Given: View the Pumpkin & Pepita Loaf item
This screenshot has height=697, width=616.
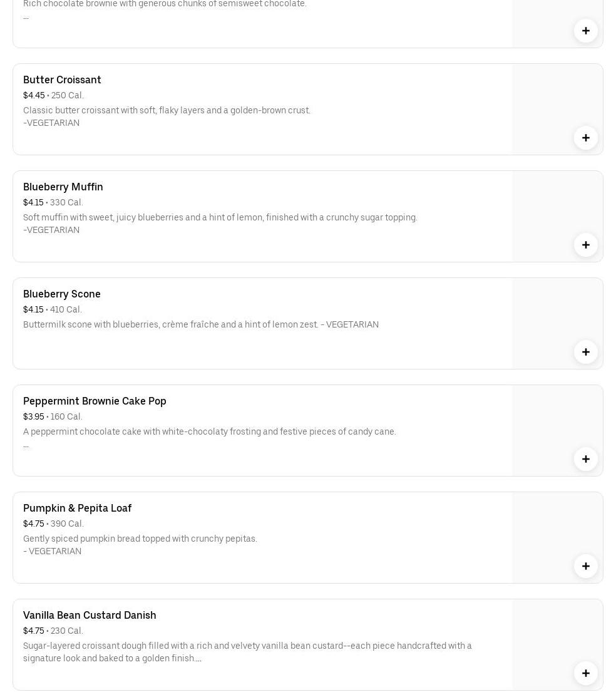Looking at the screenshot, I should pyautogui.click(x=77, y=508).
